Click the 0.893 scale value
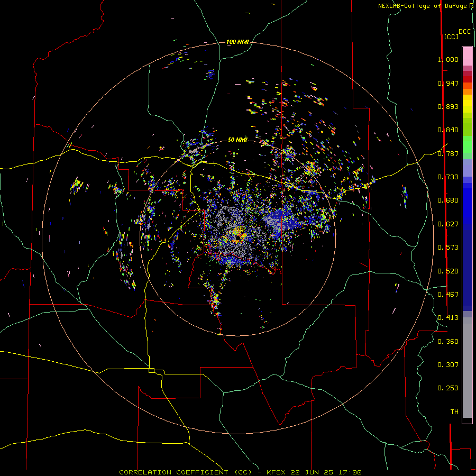Viewport: 476px width, 476px height. point(448,106)
